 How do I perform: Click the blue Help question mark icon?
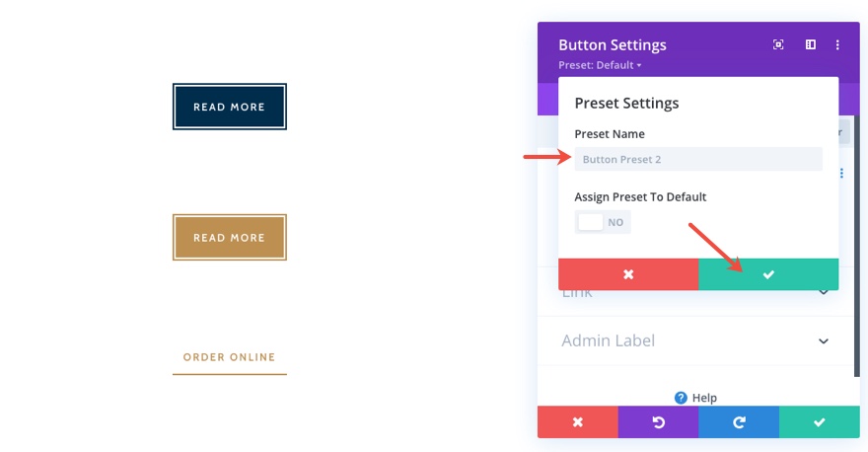(681, 398)
